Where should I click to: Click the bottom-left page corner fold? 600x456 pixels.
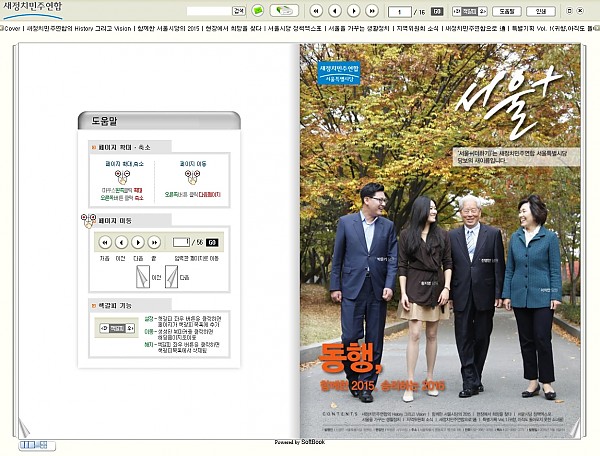(24, 428)
